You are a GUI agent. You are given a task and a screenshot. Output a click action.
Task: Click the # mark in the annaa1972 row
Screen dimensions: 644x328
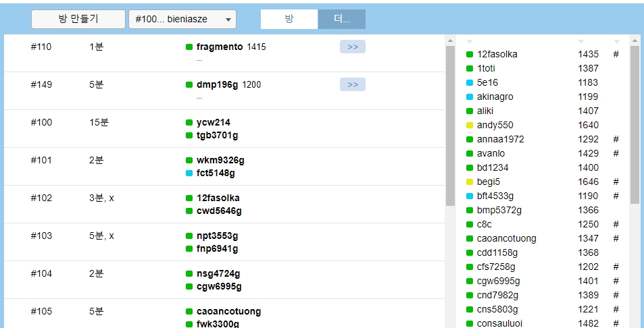point(616,140)
